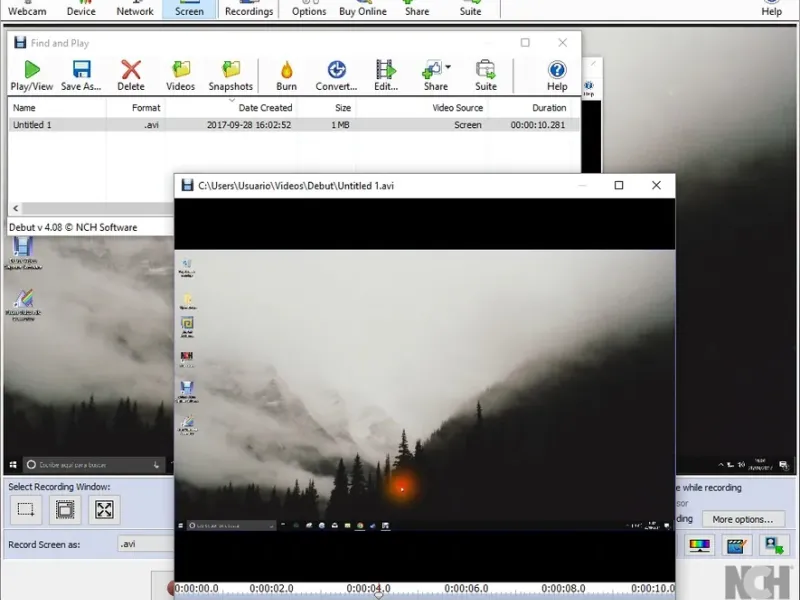This screenshot has width=800, height=600.
Task: Click the NCH desktop icon in playback video
Action: point(187,358)
